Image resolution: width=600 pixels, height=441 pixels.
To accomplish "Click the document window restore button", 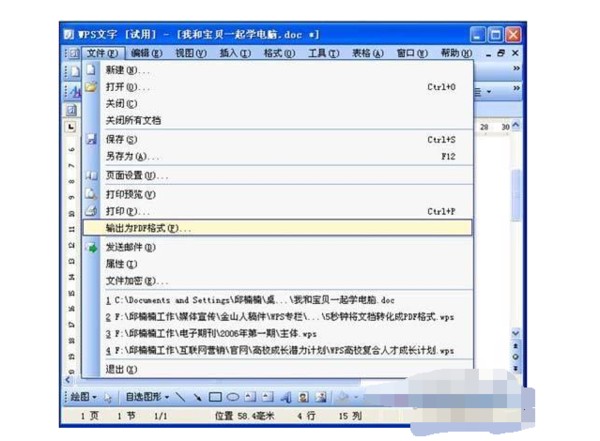I will pyautogui.click(x=501, y=53).
